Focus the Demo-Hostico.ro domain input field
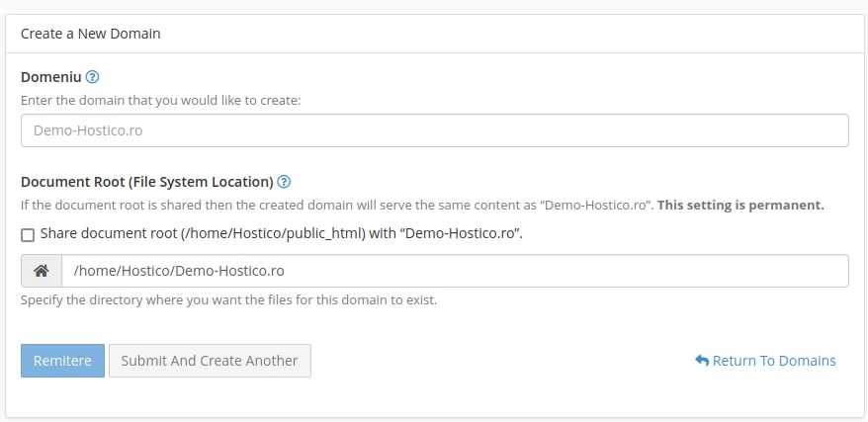868x422 pixels. click(434, 130)
